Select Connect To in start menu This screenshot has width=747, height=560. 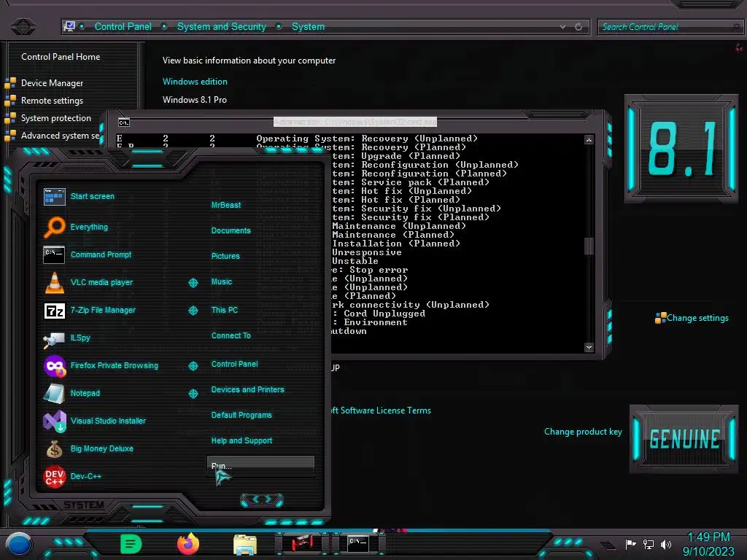(231, 335)
